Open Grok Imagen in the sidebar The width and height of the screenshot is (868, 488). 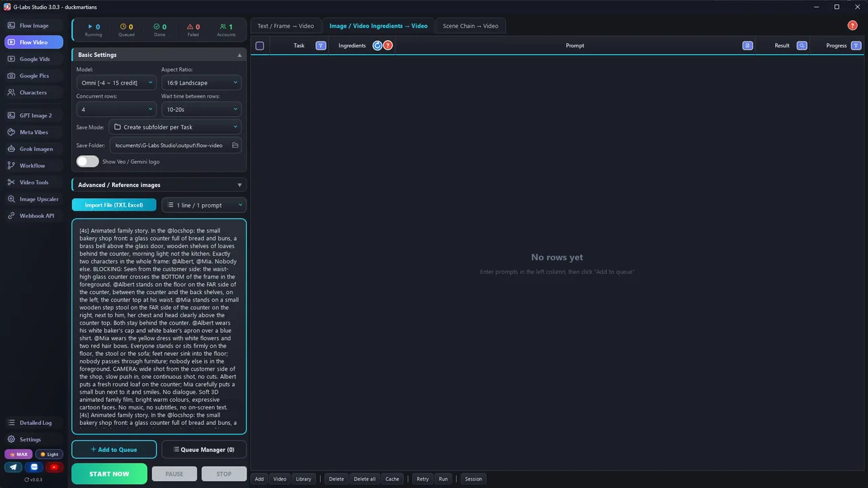click(x=34, y=149)
